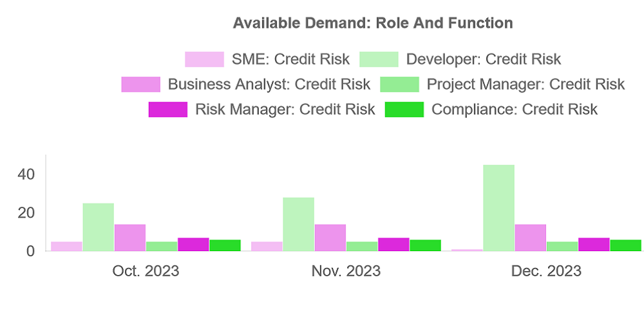Click the Oct. 2023 axis label
Viewport: 644px width, 322px height.
pyautogui.click(x=146, y=271)
